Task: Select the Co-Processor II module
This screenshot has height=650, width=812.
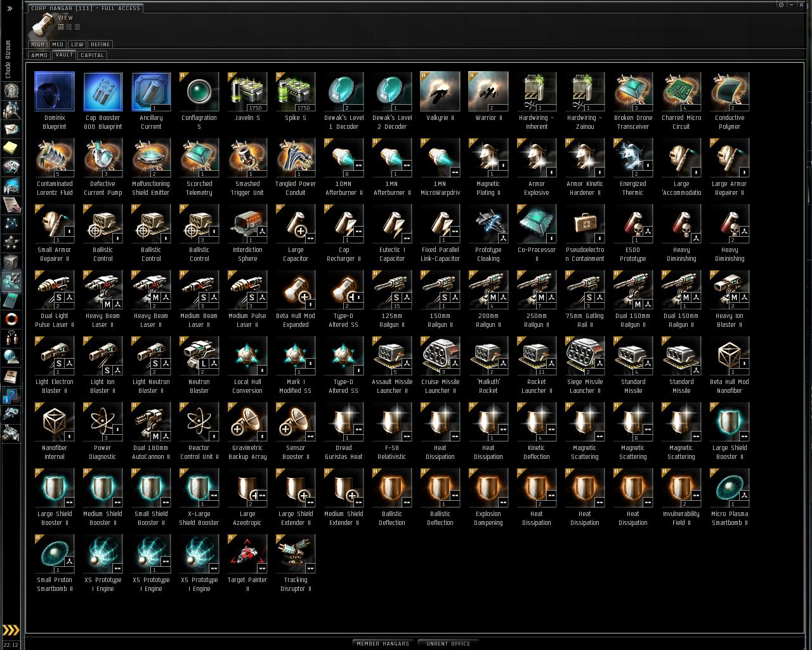Action: point(537,233)
